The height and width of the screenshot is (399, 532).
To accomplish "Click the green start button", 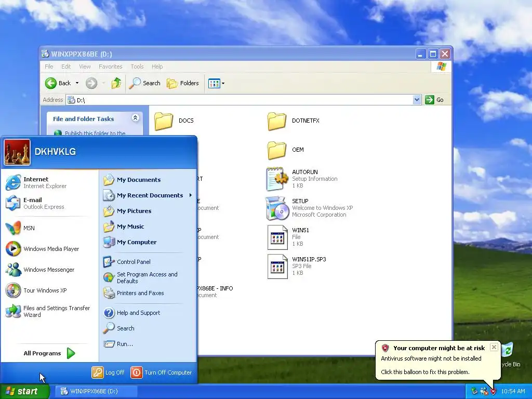I will [x=24, y=391].
